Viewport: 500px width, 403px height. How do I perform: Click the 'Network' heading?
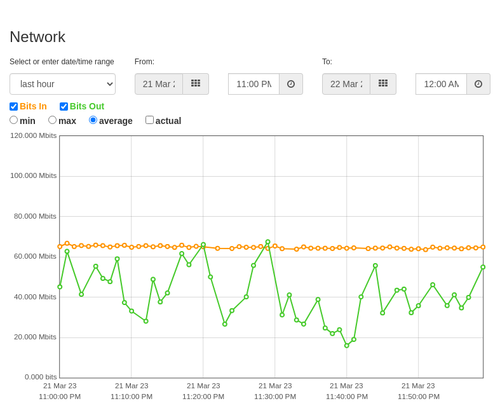(x=37, y=37)
